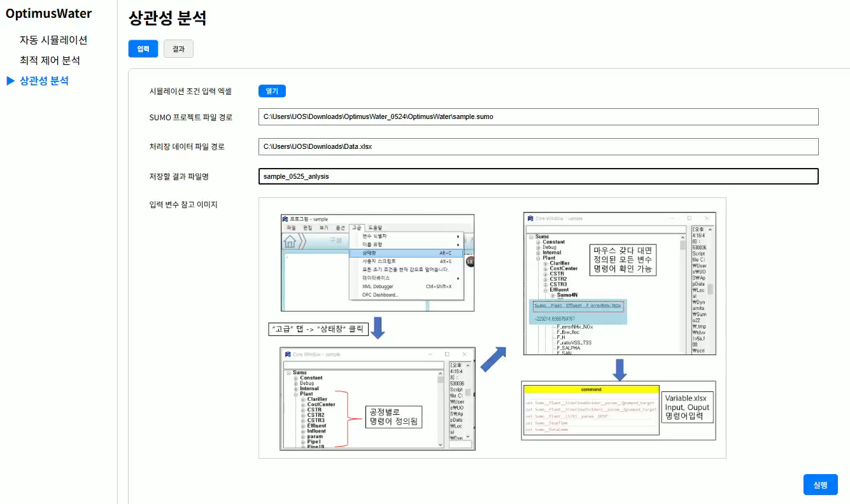The width and height of the screenshot is (850, 504).
Task: Click the 실행 run button
Action: coord(820,484)
